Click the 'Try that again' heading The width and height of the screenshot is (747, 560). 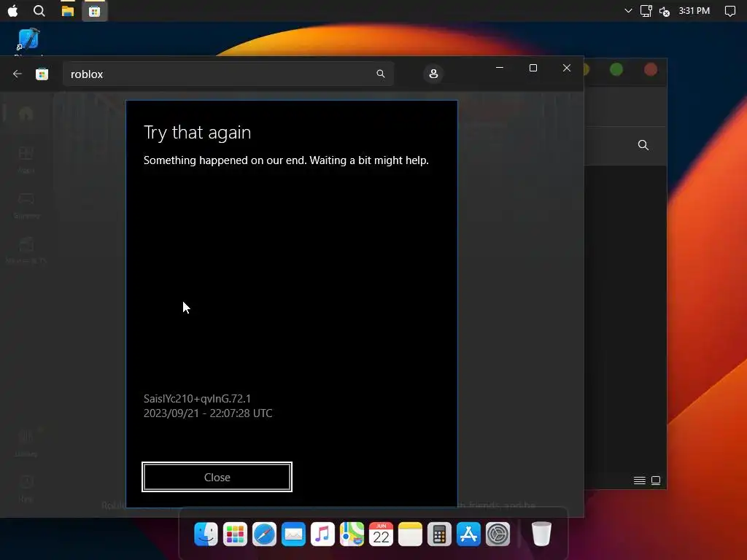197,133
